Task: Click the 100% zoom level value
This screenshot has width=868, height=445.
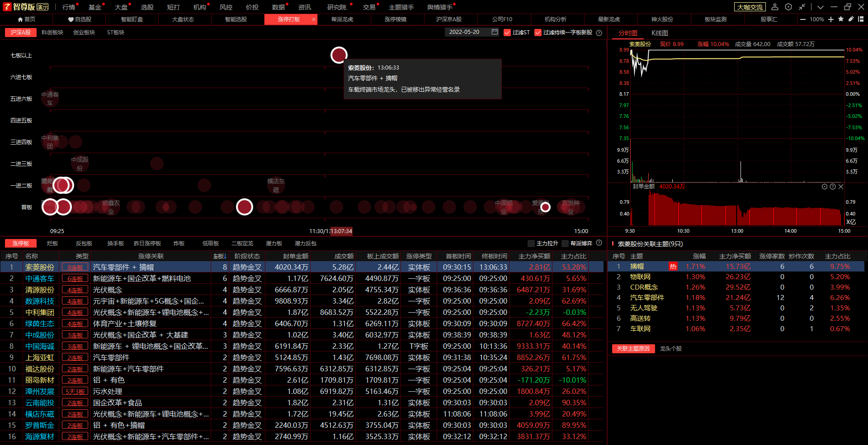Action: [x=817, y=19]
